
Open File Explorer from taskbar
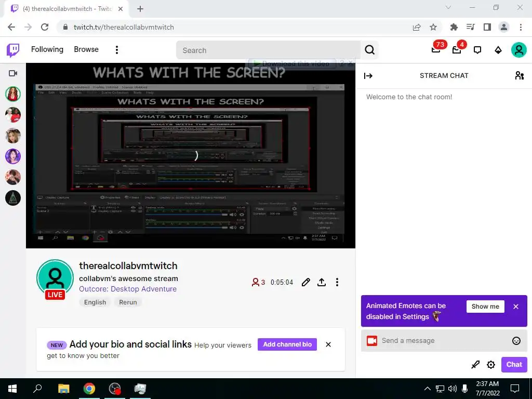[x=63, y=389]
